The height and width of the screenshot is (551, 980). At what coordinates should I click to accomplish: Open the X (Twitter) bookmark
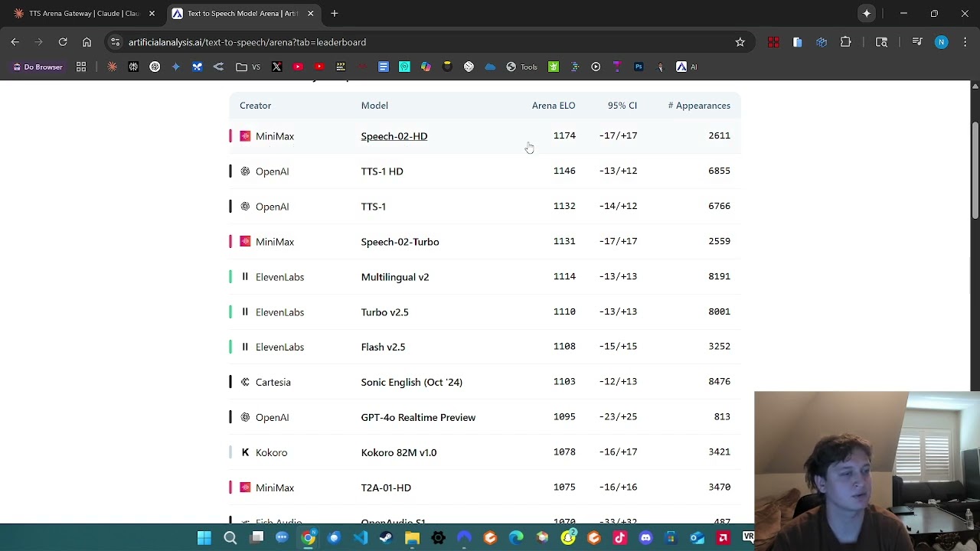coord(276,67)
